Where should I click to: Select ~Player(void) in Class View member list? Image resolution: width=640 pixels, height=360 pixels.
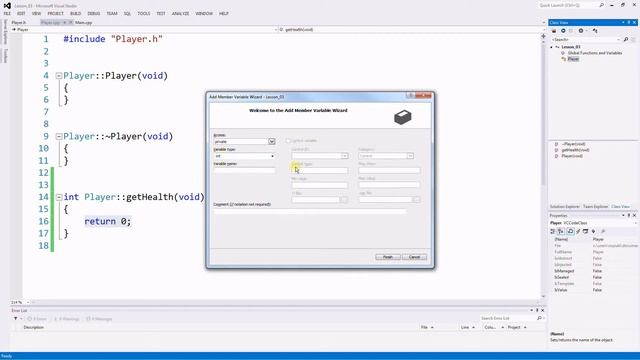click(x=573, y=144)
